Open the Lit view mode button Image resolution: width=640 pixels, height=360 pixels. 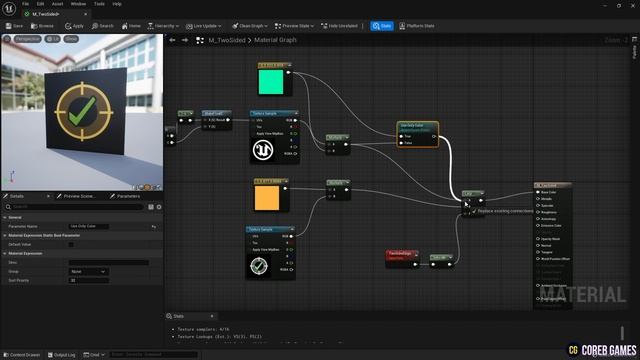coord(53,39)
